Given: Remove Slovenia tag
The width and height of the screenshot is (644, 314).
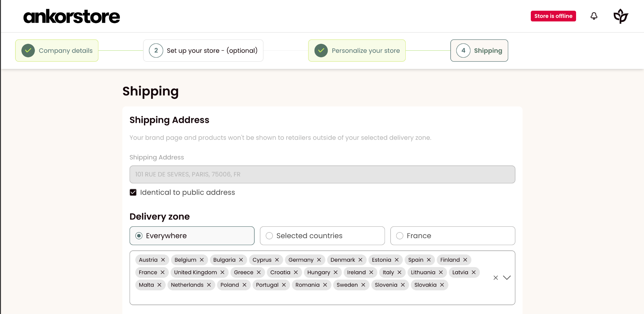Looking at the screenshot, I should (x=402, y=285).
